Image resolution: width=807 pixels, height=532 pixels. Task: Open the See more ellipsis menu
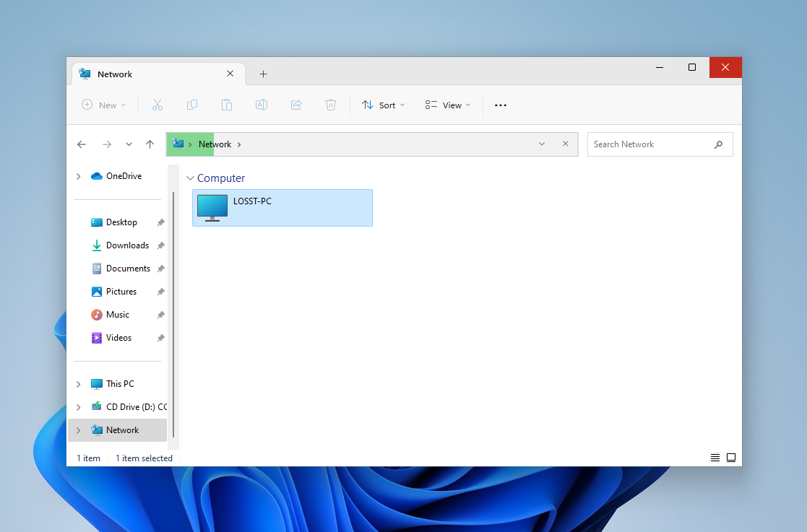501,105
